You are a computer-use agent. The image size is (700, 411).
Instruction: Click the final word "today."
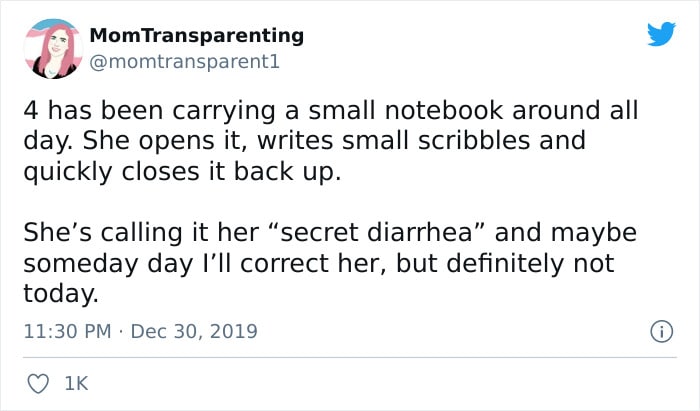[61, 294]
